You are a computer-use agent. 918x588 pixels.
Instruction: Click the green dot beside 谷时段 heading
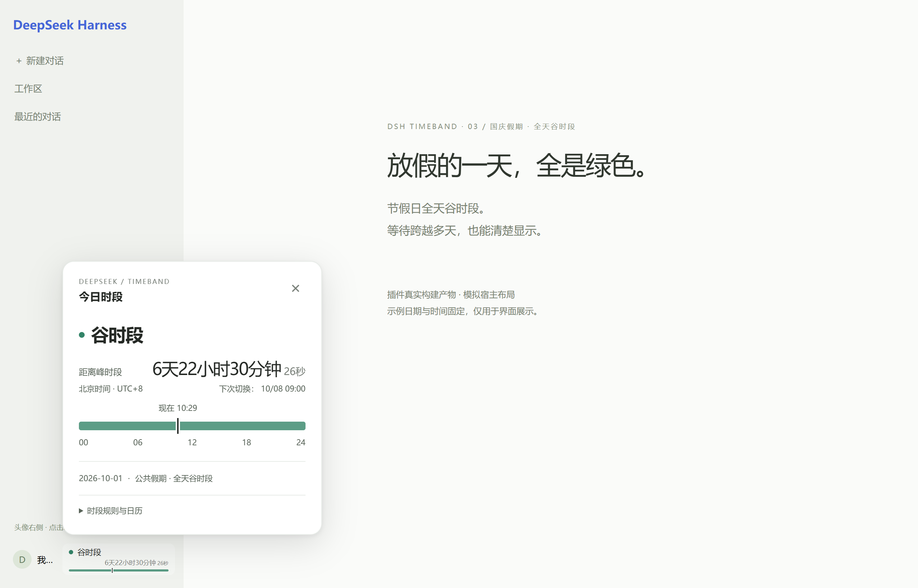click(x=82, y=335)
